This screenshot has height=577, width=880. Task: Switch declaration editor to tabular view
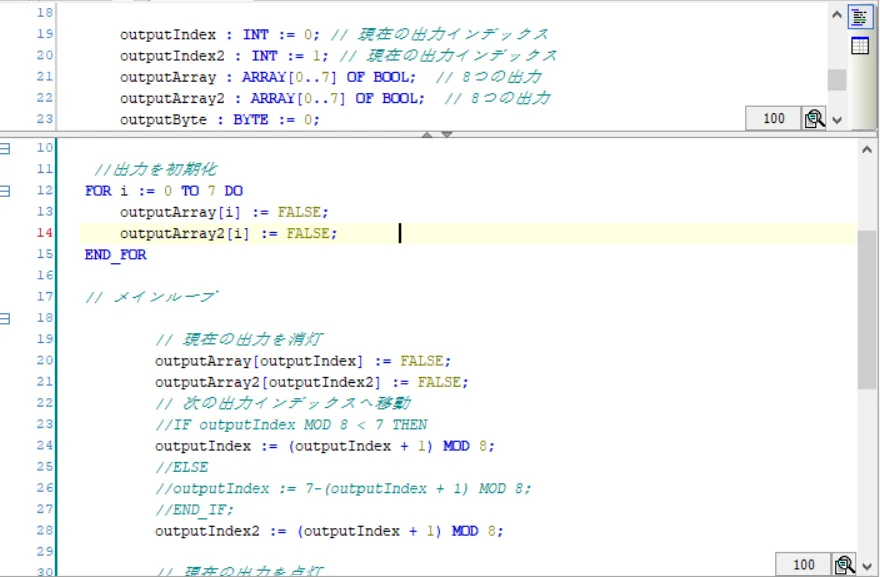(860, 46)
